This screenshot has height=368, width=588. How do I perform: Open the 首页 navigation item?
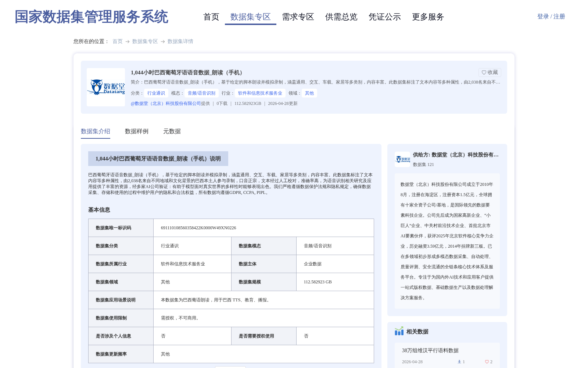(211, 17)
